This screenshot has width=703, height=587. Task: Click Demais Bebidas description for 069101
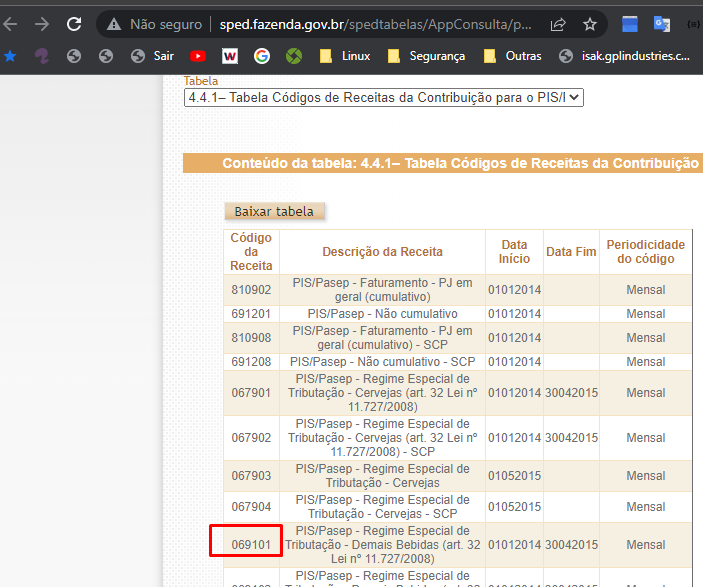tap(382, 544)
